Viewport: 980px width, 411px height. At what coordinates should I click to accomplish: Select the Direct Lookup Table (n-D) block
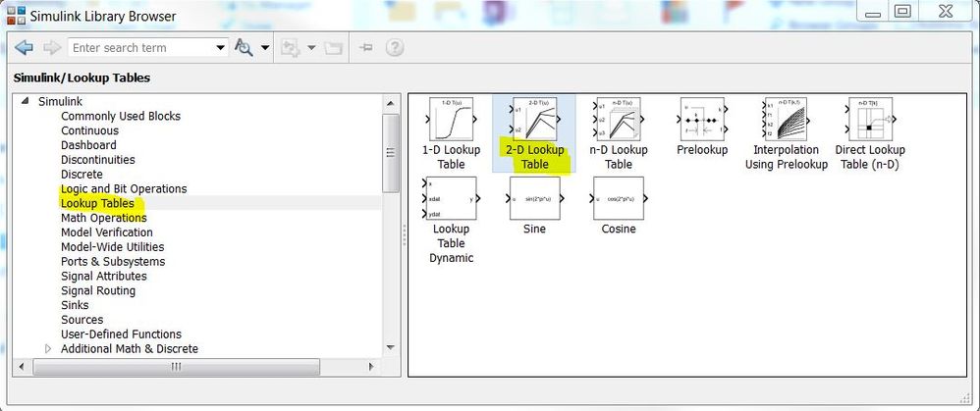[x=869, y=133]
